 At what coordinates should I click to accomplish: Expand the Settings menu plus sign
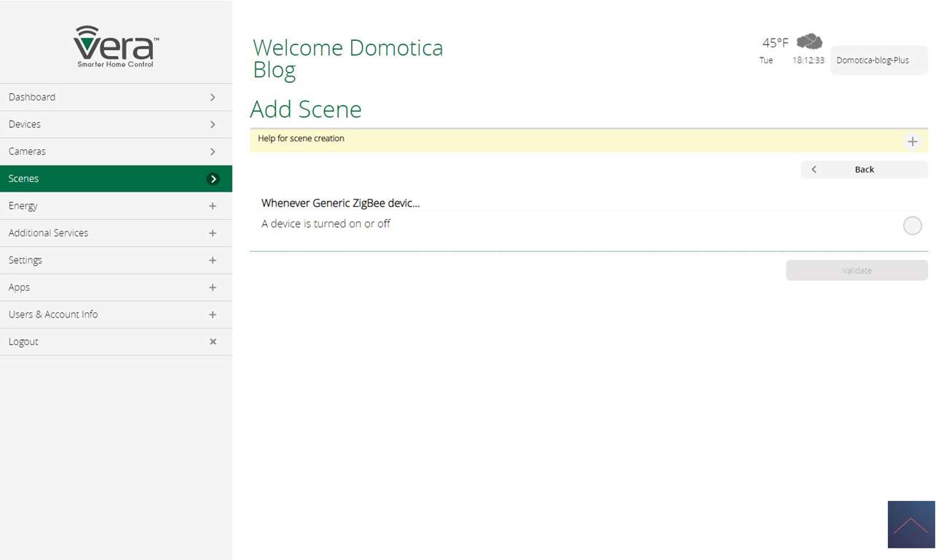tap(213, 261)
